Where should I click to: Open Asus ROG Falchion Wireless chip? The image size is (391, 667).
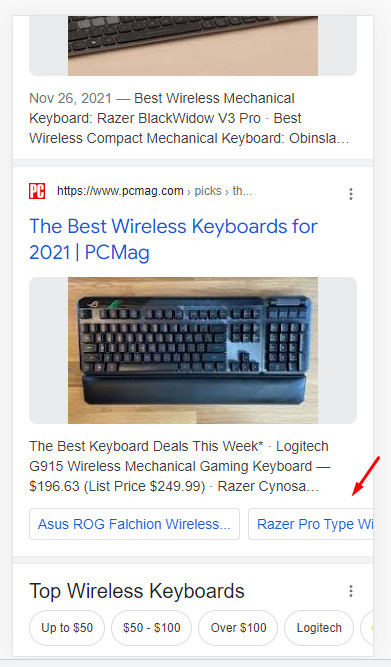[x=134, y=524]
